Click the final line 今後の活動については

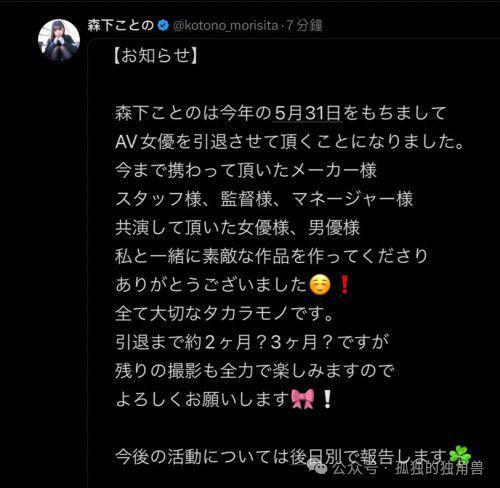[x=281, y=456]
